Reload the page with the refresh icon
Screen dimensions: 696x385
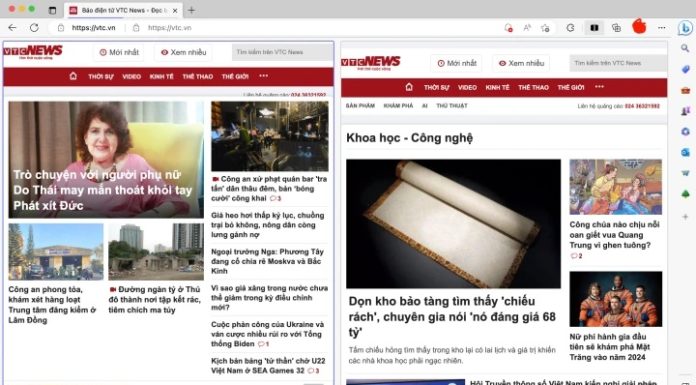click(34, 28)
